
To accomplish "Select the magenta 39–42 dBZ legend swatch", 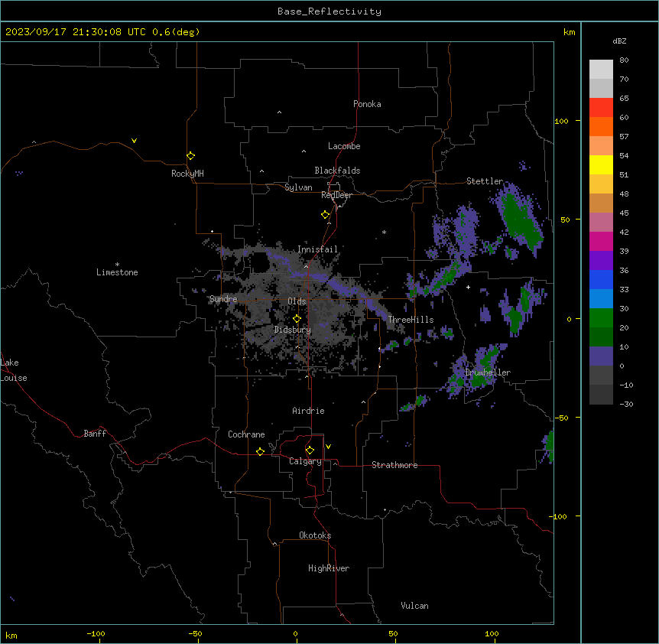I will click(x=601, y=241).
